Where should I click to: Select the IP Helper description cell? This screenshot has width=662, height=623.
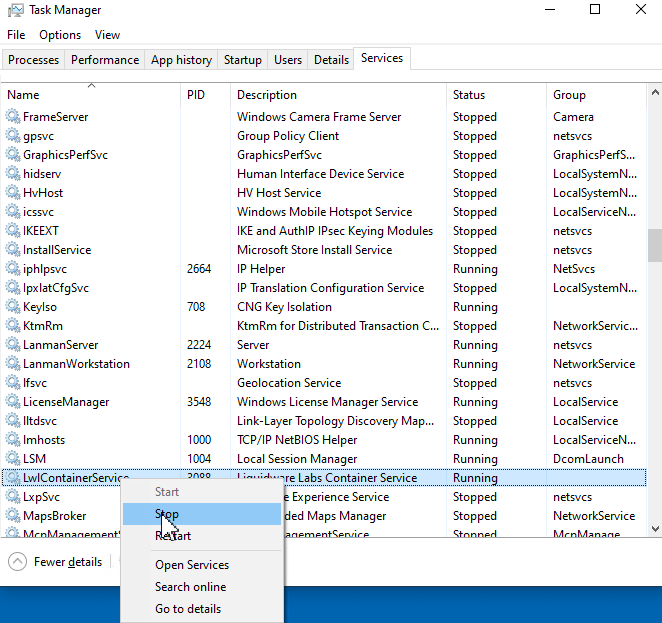261,268
